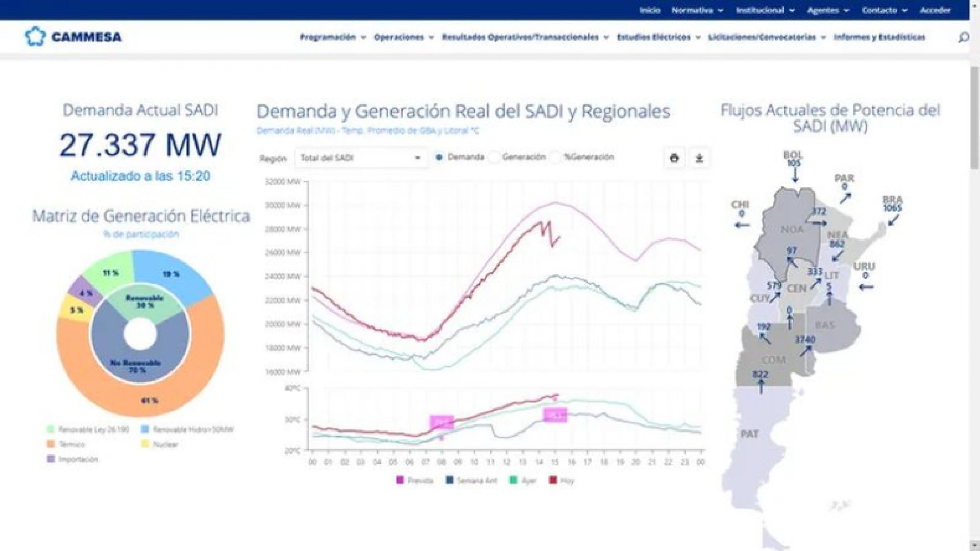Click the Acceder link
980x551 pixels.
[935, 10]
